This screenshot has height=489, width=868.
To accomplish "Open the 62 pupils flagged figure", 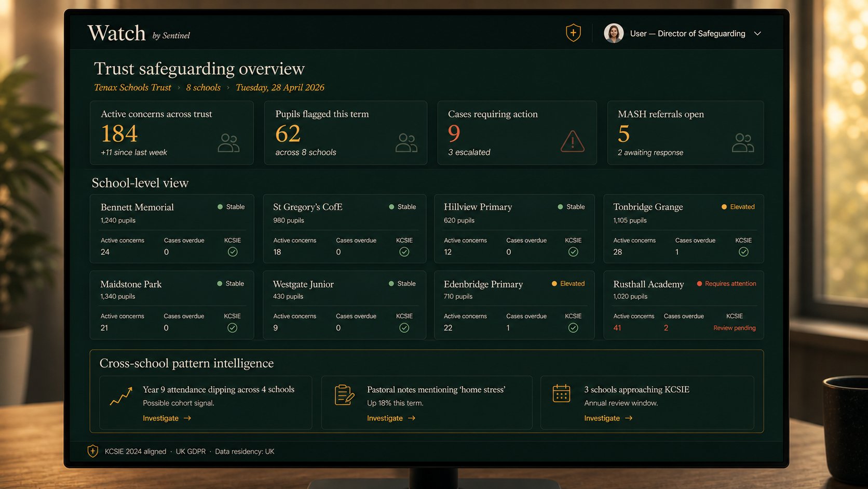I will coord(288,134).
